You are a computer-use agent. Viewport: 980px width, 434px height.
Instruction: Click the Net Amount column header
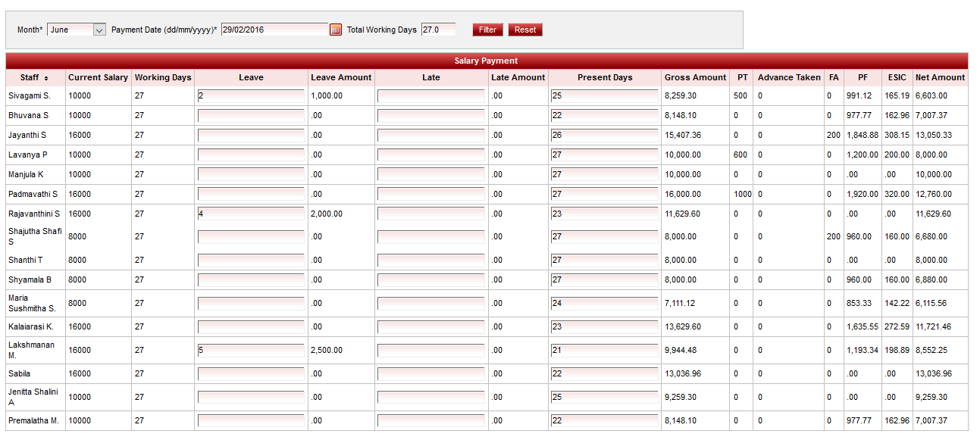tap(940, 77)
